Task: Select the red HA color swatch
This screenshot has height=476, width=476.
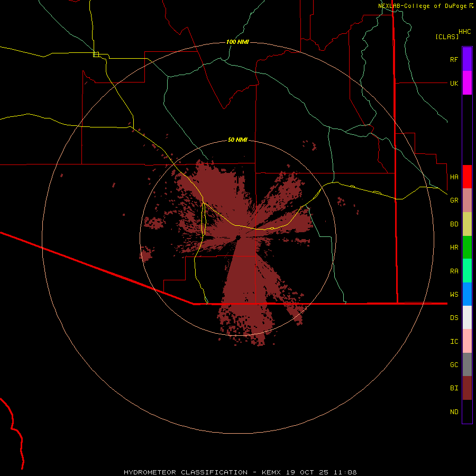Action: [467, 177]
